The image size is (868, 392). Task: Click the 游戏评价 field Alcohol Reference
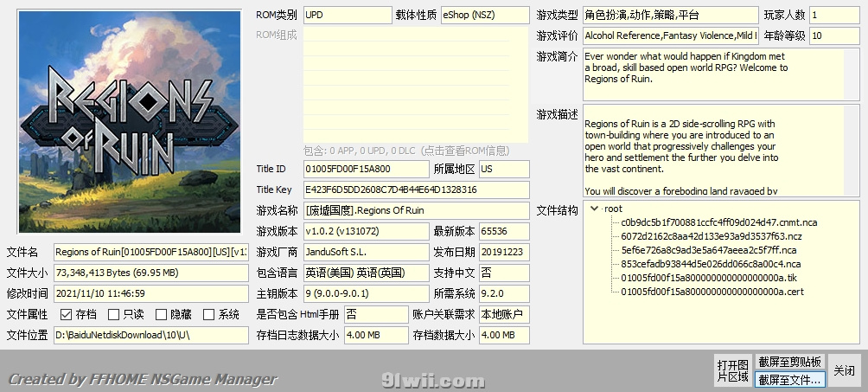[671, 35]
